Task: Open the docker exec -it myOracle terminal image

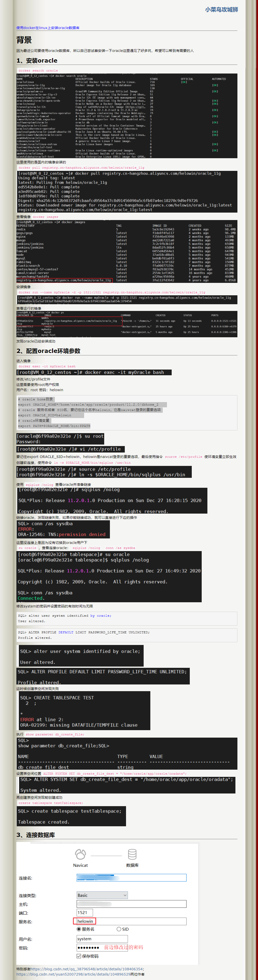Action: point(94,373)
